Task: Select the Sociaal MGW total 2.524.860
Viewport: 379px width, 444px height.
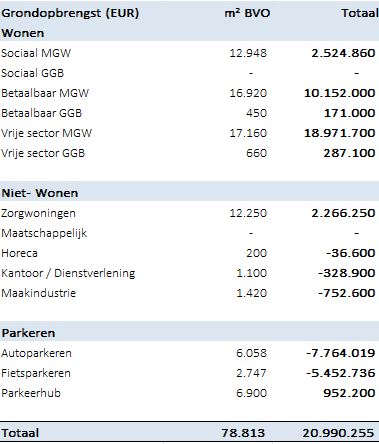Action: point(343,53)
